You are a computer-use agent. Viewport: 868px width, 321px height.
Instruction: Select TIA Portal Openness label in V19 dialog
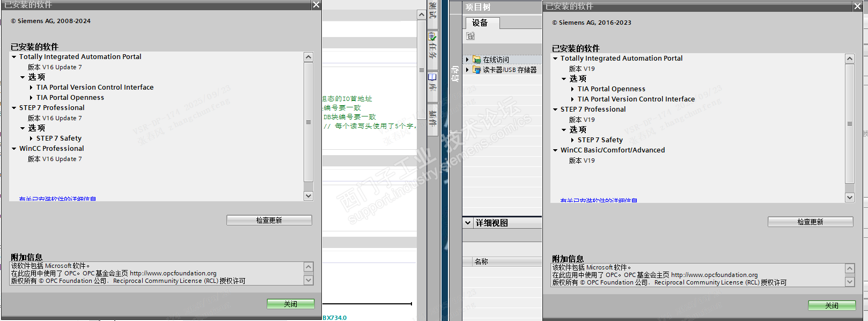(x=612, y=89)
